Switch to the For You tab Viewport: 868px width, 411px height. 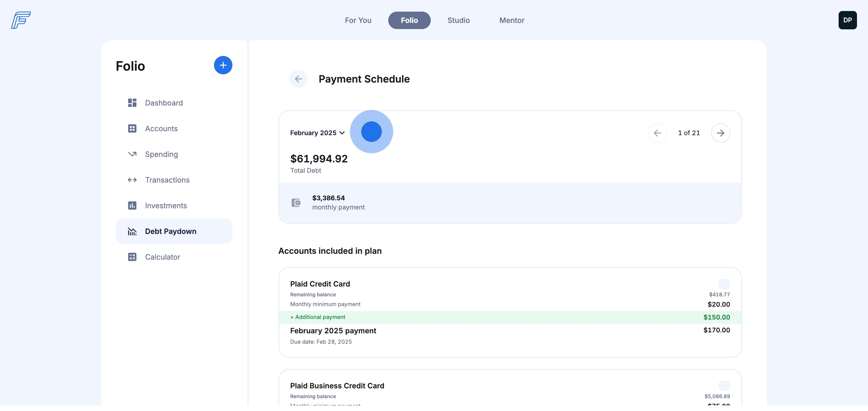point(358,20)
